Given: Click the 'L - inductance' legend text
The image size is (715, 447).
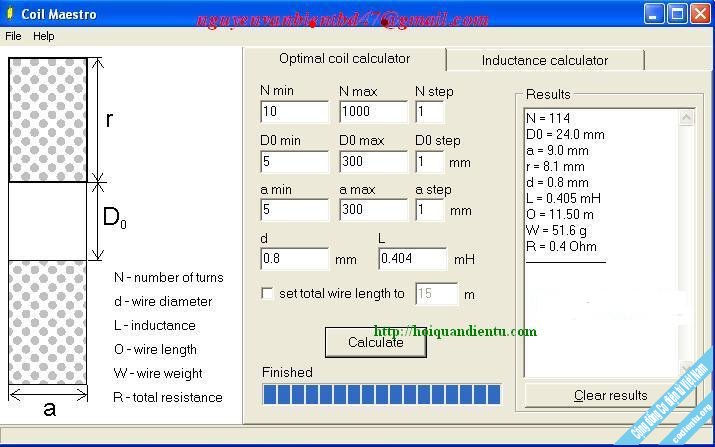Looking at the screenshot, I should click(x=155, y=326).
